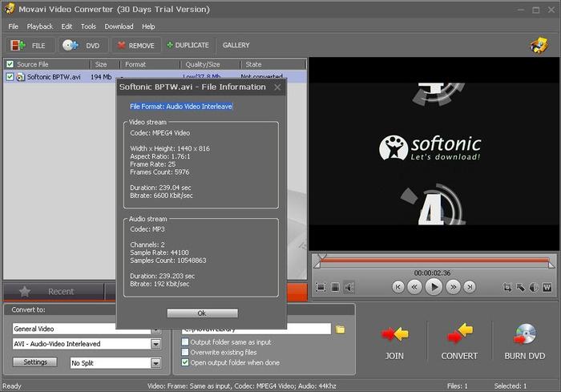561x392 pixels.
Task: Expand the AVI - Audio-Video Interleaved format dropdown
Action: click(156, 344)
